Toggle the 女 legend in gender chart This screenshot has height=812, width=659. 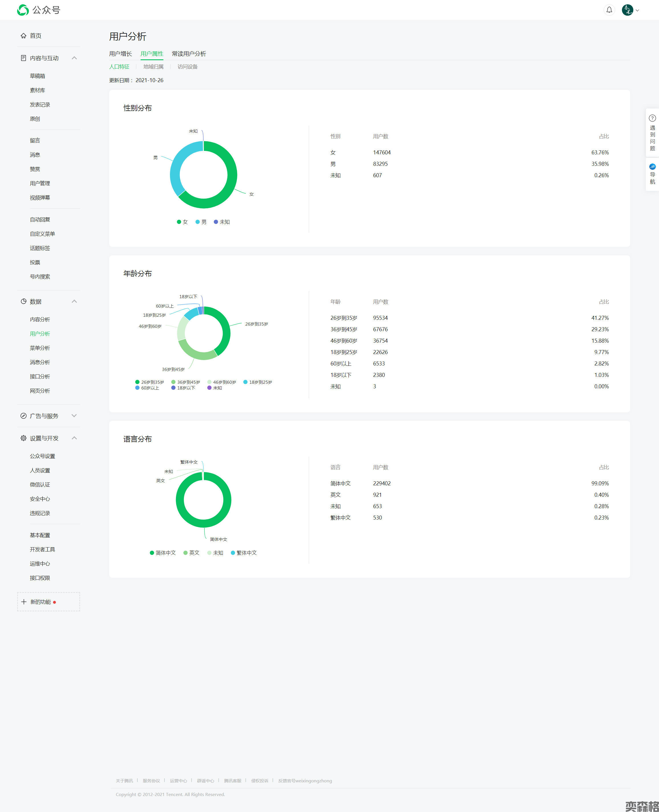[182, 222]
